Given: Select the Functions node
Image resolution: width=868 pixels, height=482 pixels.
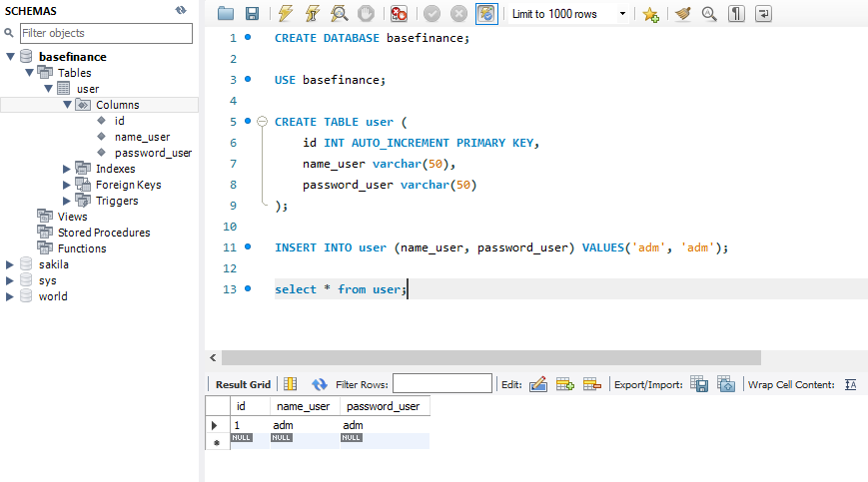Looking at the screenshot, I should 82,248.
